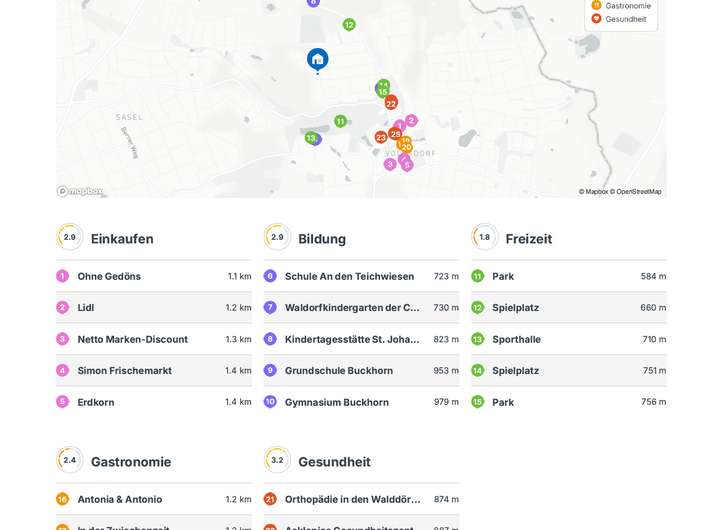
Task: Click the Einkaufen score ring 2.9
Action: (69, 237)
